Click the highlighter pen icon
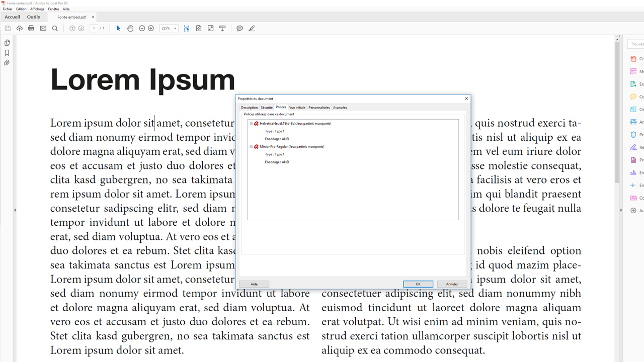The width and height of the screenshot is (644, 362). pos(252,29)
